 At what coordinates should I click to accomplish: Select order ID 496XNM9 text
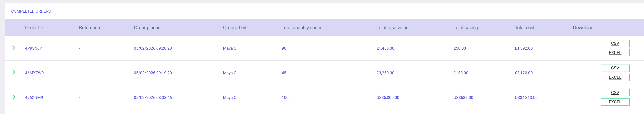click(34, 97)
